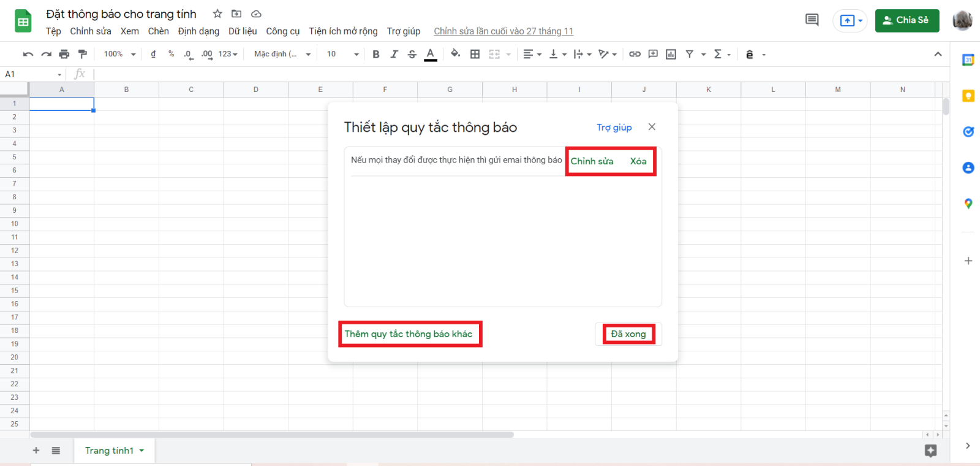
Task: Open vertical align dropdown
Action: click(557, 54)
